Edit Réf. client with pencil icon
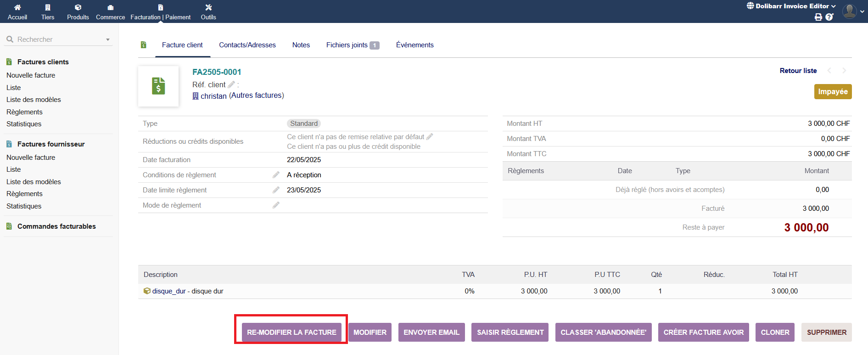Viewport: 868px width, 355px height. [231, 85]
